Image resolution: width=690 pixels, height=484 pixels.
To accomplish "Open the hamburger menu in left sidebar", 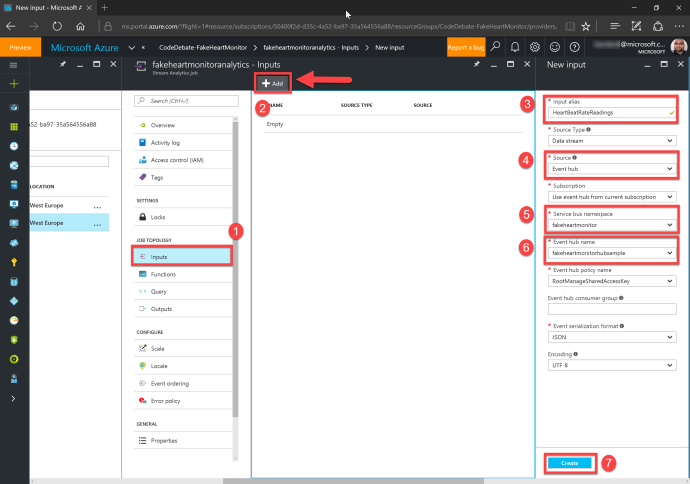I will [x=13, y=64].
